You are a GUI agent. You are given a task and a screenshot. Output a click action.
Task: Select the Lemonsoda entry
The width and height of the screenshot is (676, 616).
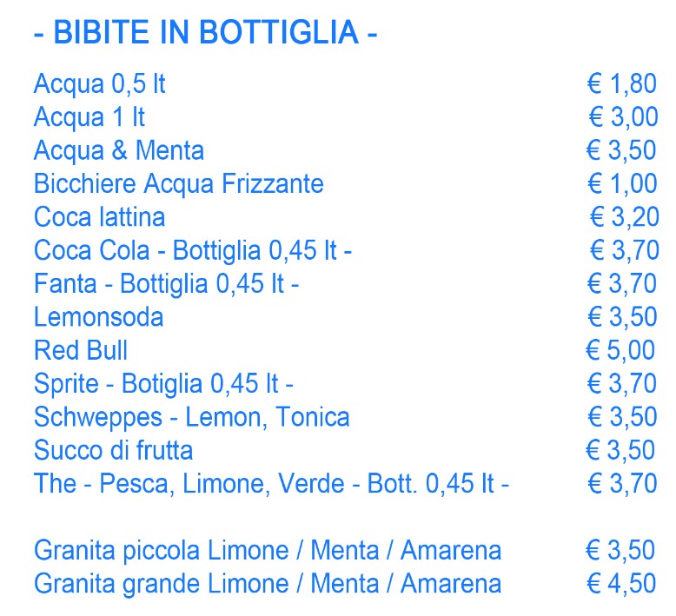(x=99, y=317)
